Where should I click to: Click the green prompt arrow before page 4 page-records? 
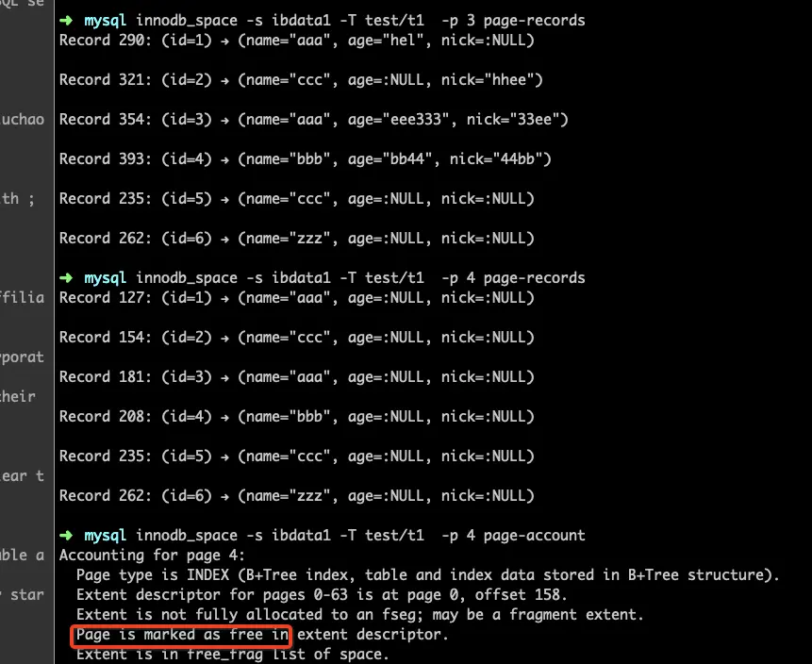66,278
